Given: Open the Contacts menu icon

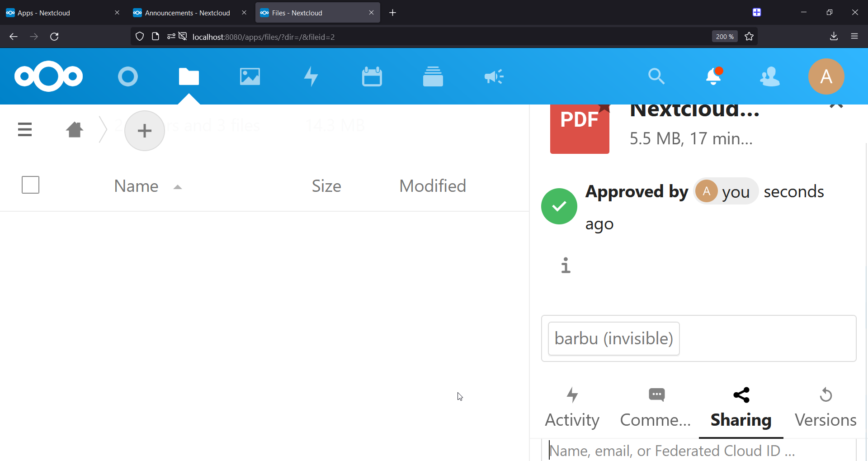Looking at the screenshot, I should coord(770,76).
